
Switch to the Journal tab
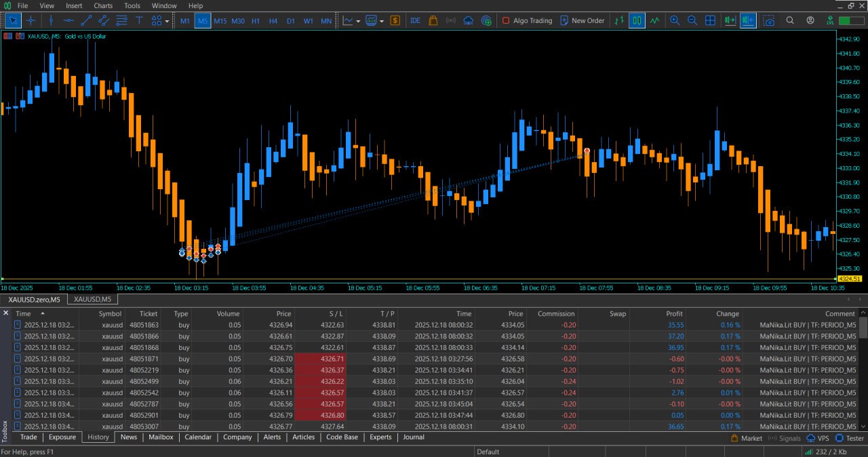pyautogui.click(x=414, y=437)
